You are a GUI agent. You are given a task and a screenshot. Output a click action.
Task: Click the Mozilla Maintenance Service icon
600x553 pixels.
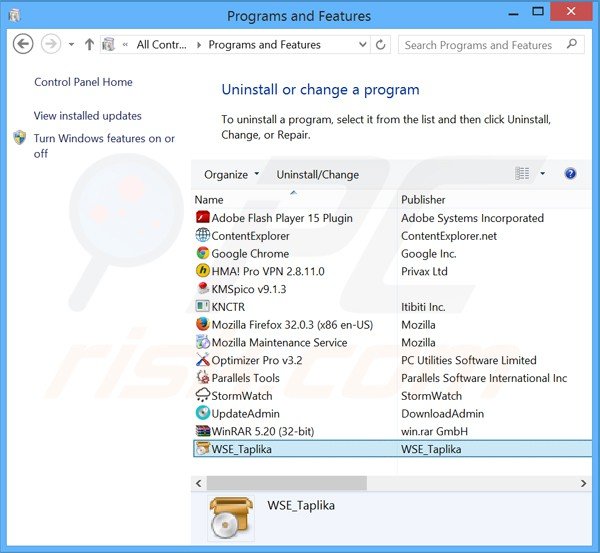tap(203, 342)
